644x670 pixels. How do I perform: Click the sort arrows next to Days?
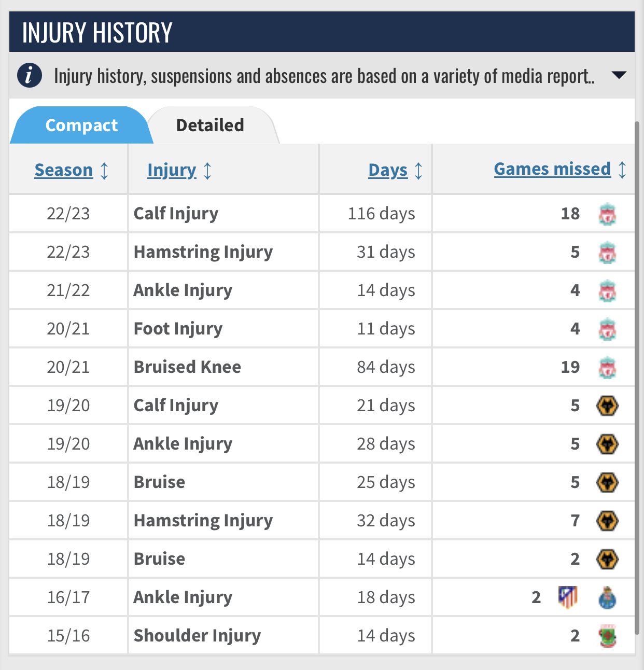point(418,170)
